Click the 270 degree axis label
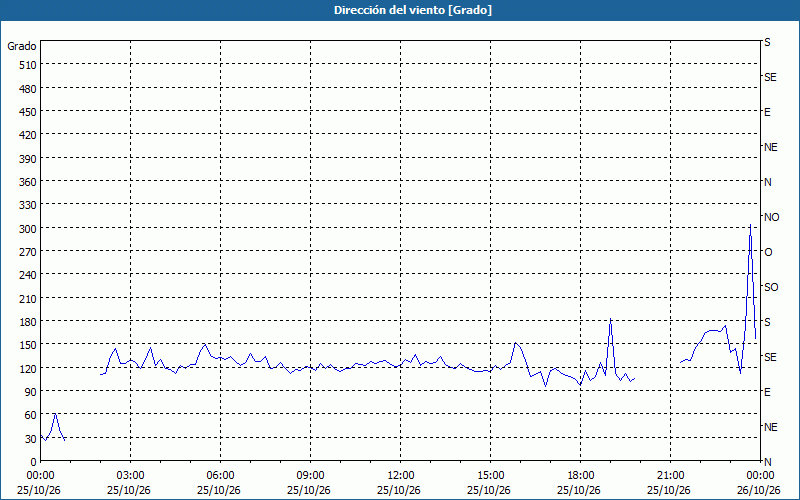Screen dimensions: 800x500 [x=28, y=252]
